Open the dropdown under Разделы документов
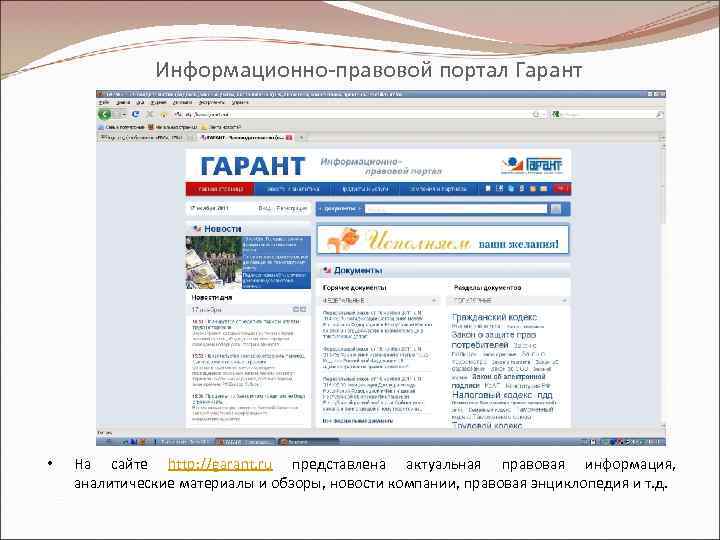The image size is (720, 540). (x=509, y=300)
